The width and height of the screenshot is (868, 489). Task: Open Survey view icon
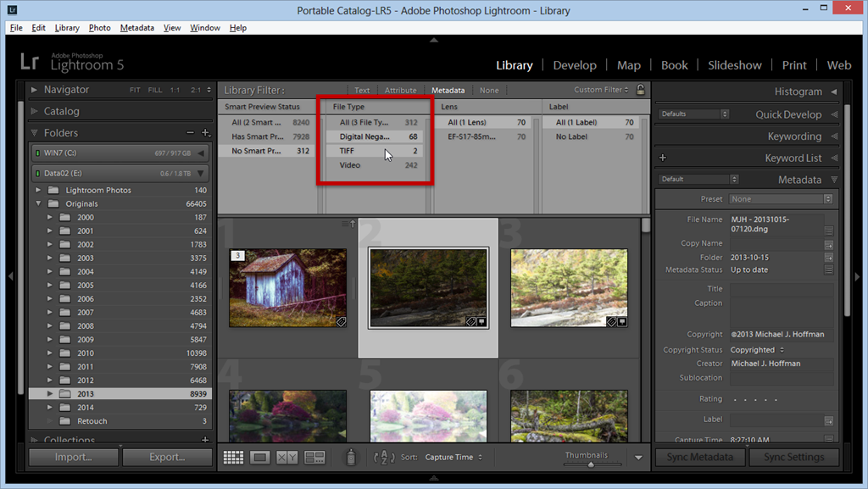[314, 458]
